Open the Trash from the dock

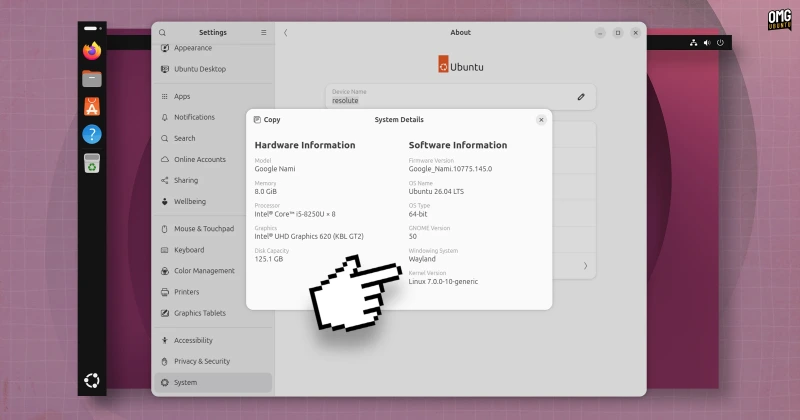[x=92, y=162]
